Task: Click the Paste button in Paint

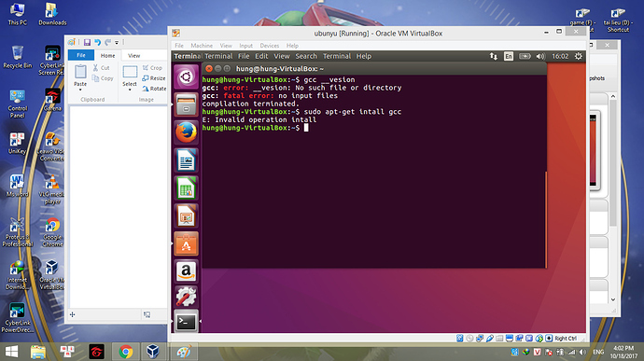Action: 80,76
